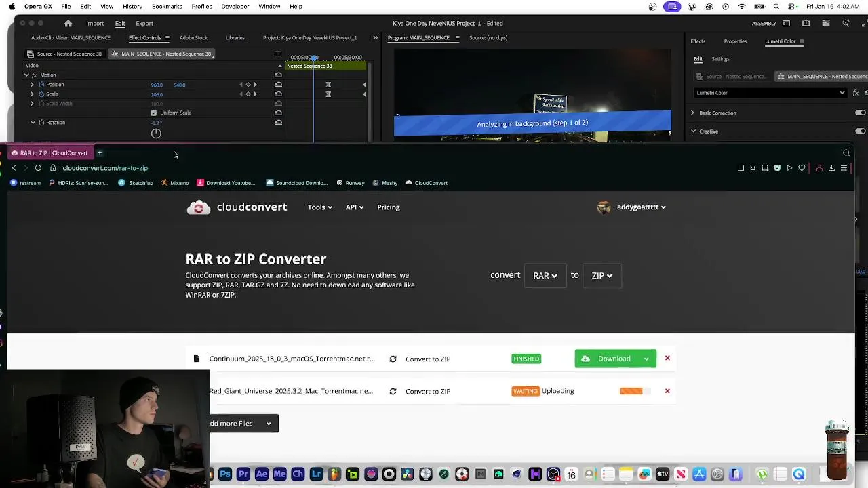
Task: Toggle Creative section enable switch
Action: [861, 131]
